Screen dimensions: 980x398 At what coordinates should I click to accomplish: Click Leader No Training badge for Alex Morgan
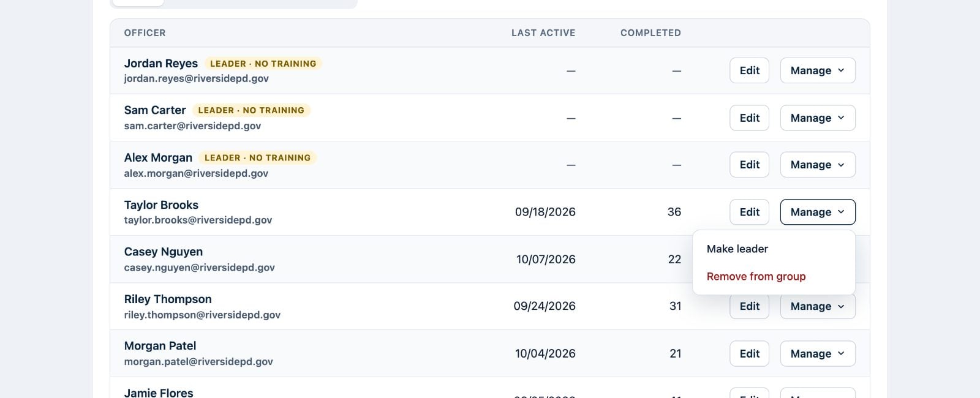(x=257, y=157)
